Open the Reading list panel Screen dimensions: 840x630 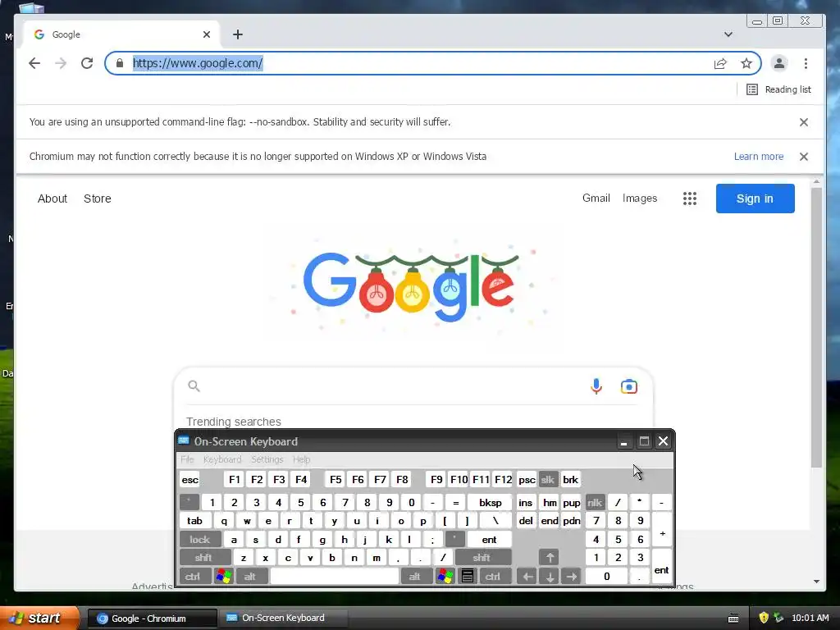(x=779, y=89)
